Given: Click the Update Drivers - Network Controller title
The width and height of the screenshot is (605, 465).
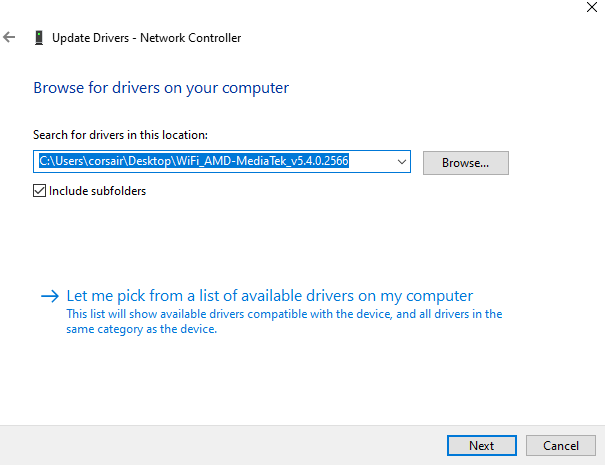Looking at the screenshot, I should tap(146, 38).
